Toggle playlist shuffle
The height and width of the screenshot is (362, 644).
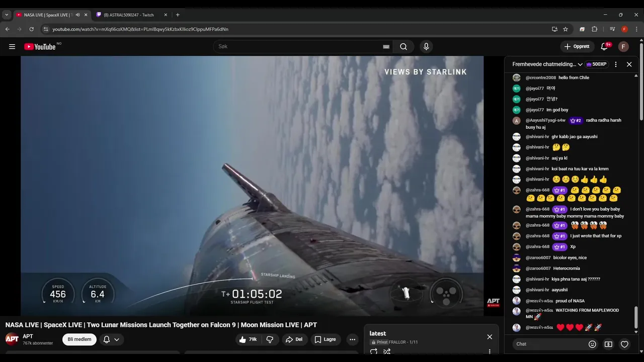(387, 352)
